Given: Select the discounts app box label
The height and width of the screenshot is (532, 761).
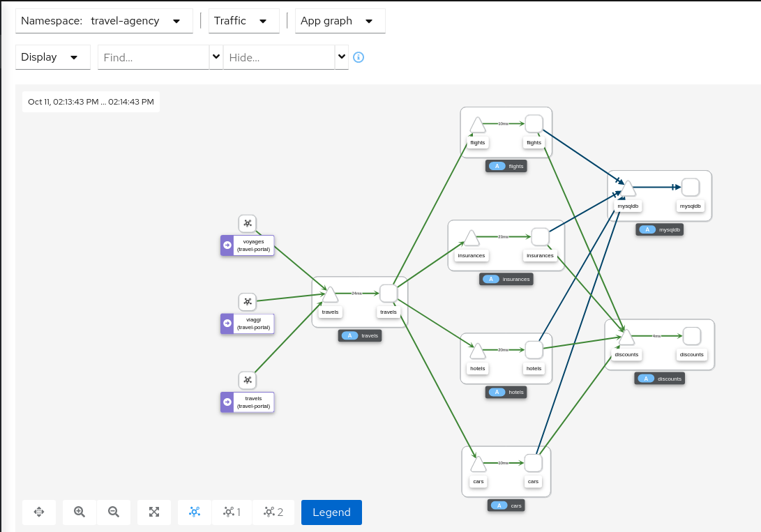Looking at the screenshot, I should 660,379.
